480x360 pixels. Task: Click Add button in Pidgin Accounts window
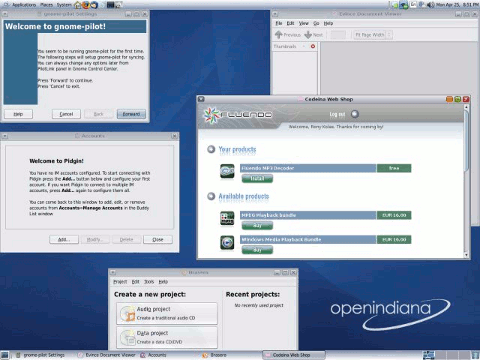pyautogui.click(x=64, y=239)
